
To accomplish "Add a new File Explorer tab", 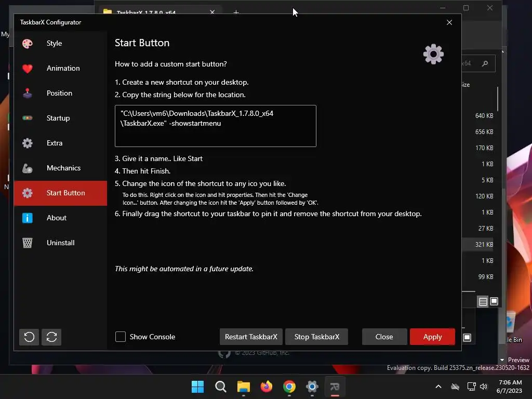I will click(x=236, y=12).
